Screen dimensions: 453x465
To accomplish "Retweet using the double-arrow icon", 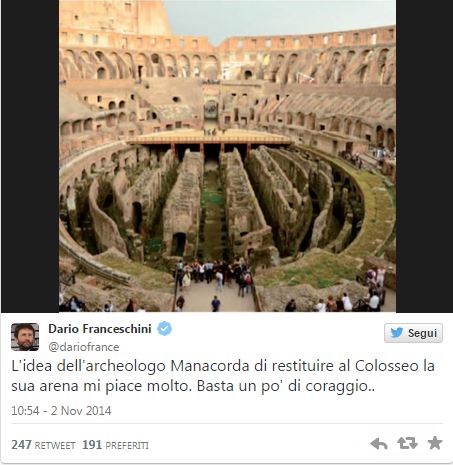I will click(x=407, y=443).
